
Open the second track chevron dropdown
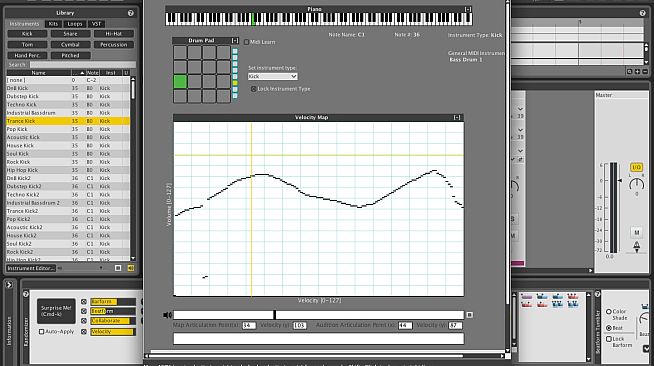tap(520, 130)
